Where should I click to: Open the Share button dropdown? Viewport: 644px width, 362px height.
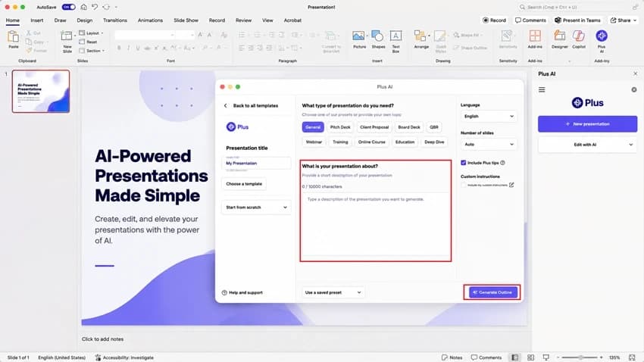(624, 20)
